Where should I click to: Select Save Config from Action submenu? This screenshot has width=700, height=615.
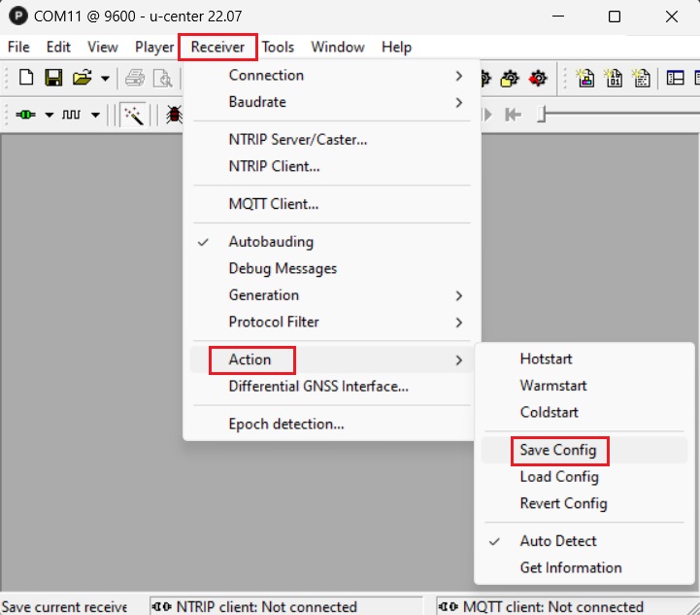point(558,451)
